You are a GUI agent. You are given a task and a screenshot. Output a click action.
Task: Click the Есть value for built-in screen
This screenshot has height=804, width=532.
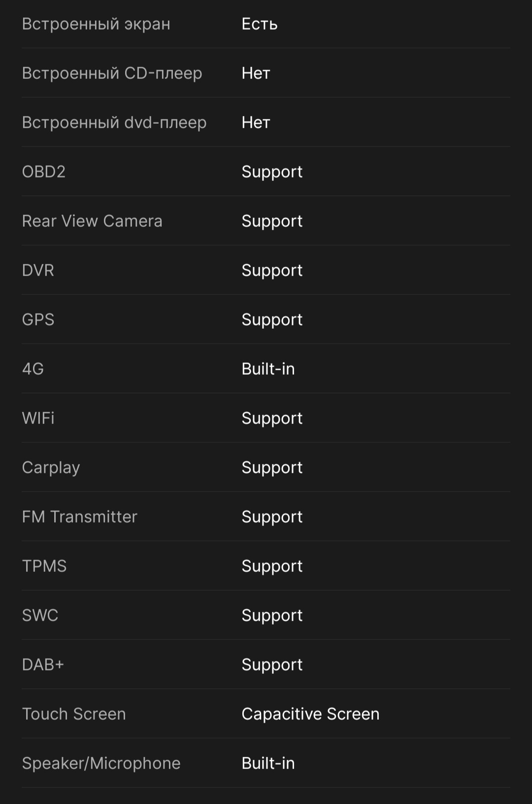(260, 24)
